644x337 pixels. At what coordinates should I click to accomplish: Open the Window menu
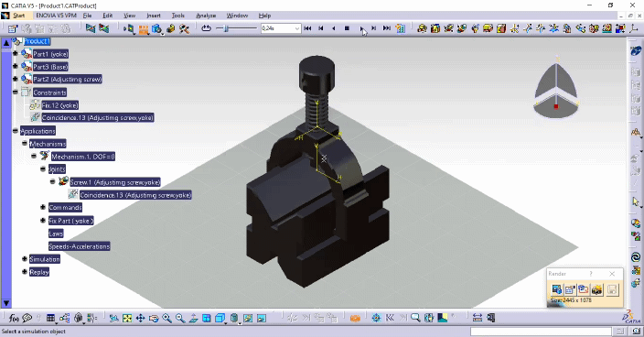point(237,16)
